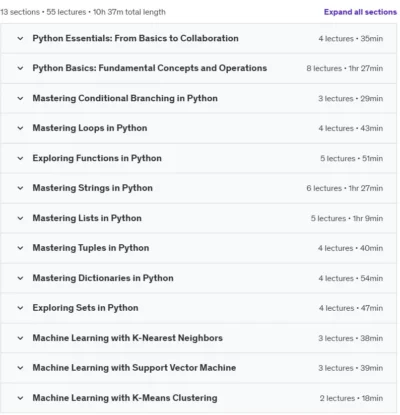Open Support Vector Machine section chevron
400x415 pixels.
coord(20,368)
